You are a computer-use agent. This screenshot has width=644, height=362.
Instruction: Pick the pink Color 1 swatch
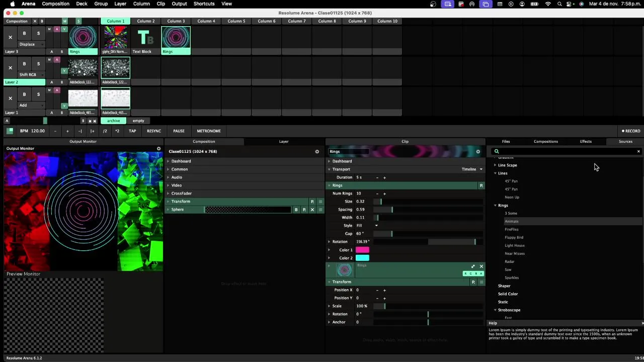coord(362,250)
